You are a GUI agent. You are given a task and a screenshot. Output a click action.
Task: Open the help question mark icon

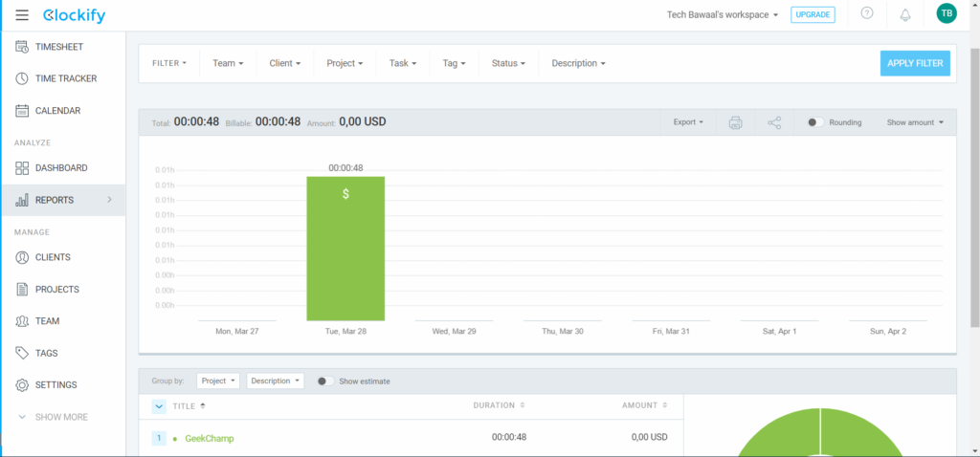click(867, 14)
